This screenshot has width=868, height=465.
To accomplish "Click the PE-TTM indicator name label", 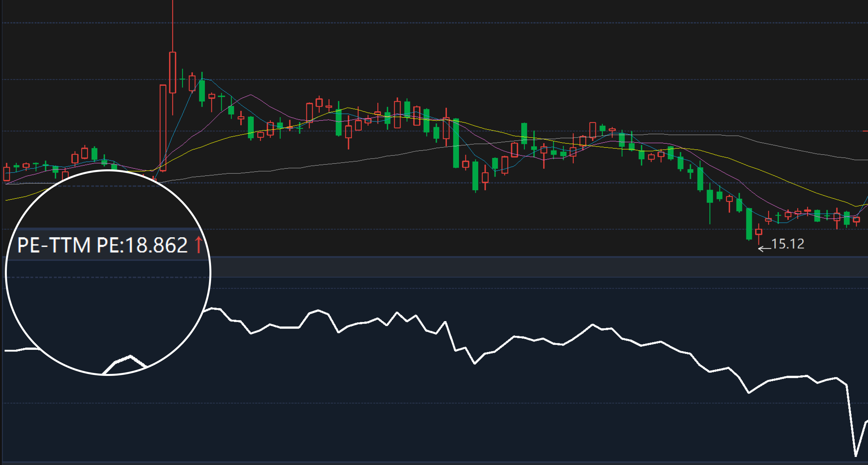I will [54, 245].
